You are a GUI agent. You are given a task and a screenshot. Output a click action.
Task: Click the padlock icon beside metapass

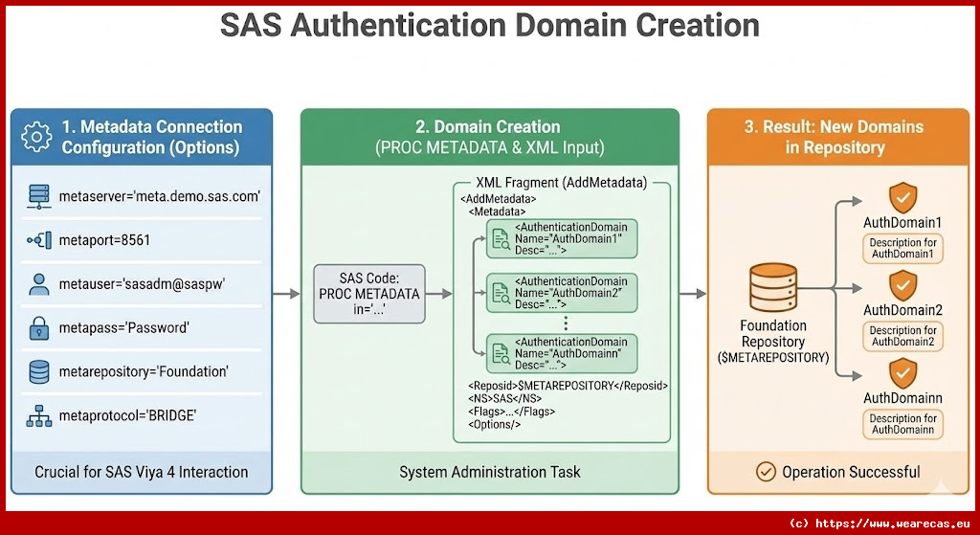tap(38, 328)
